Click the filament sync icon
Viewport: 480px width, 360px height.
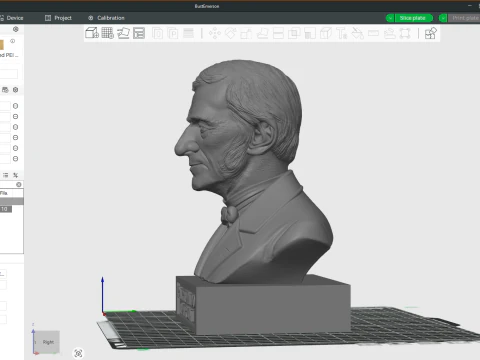[5, 90]
